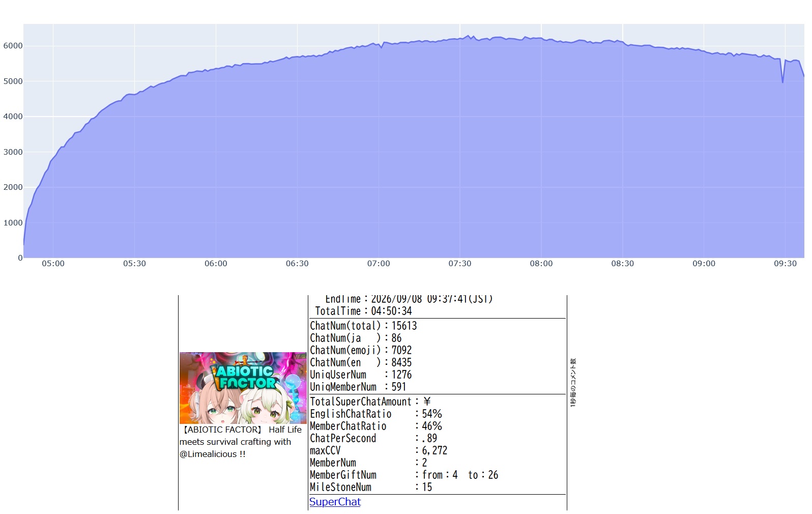Open the SuperChat link
Viewport: 812px width, 514px height.
(335, 502)
